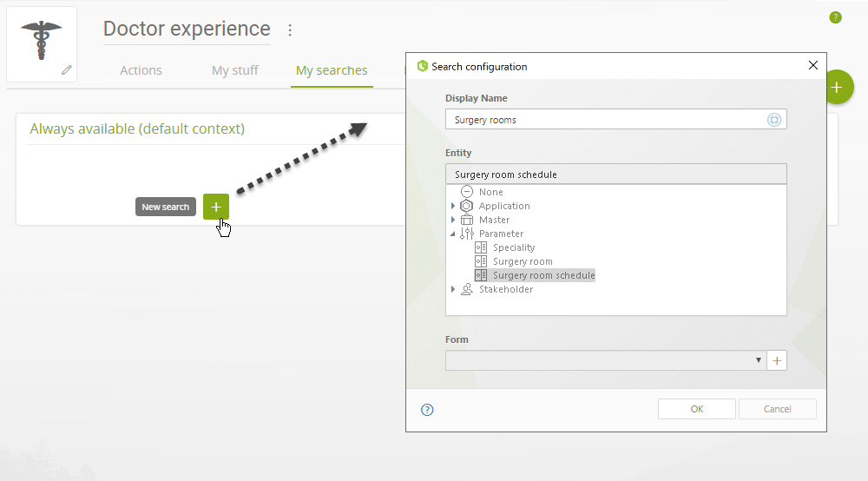Select the None entity option
This screenshot has height=481, width=868.
point(491,192)
